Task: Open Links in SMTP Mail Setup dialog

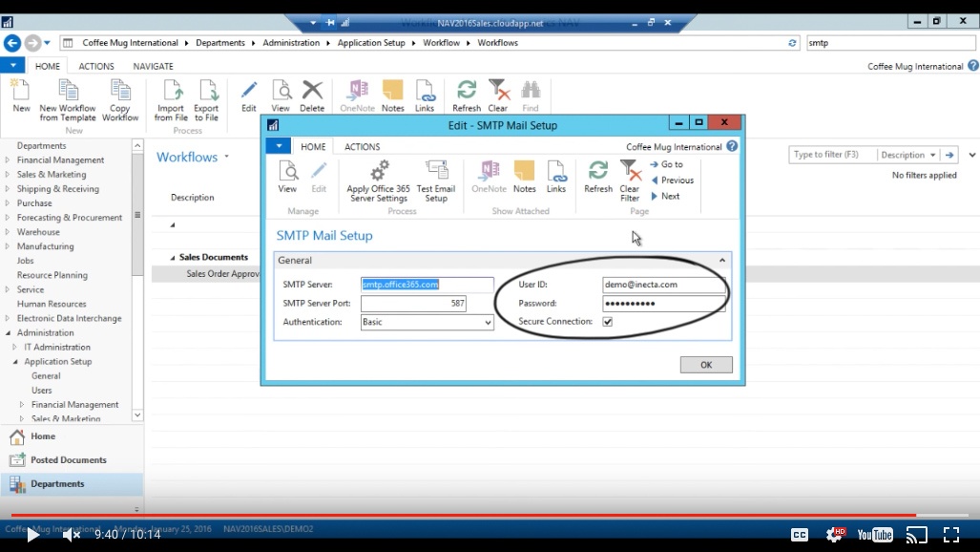Action: pos(556,176)
